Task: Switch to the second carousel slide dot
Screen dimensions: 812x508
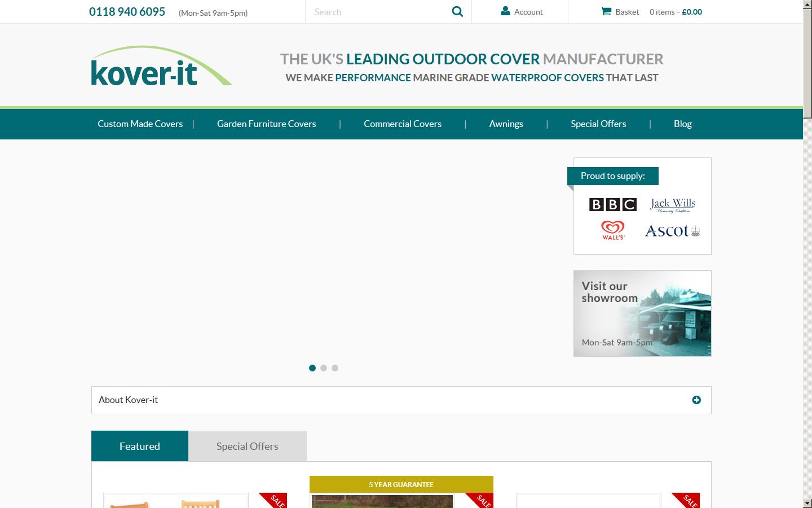Action: pyautogui.click(x=324, y=368)
